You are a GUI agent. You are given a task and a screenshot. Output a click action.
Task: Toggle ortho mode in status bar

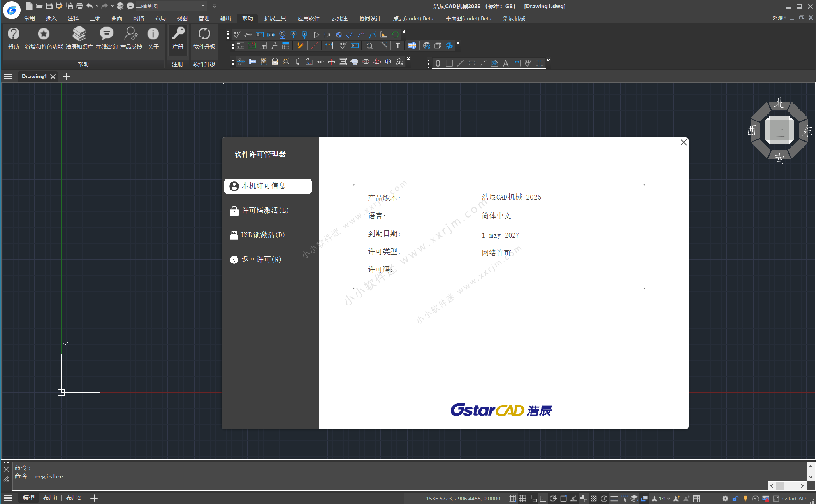(543, 499)
